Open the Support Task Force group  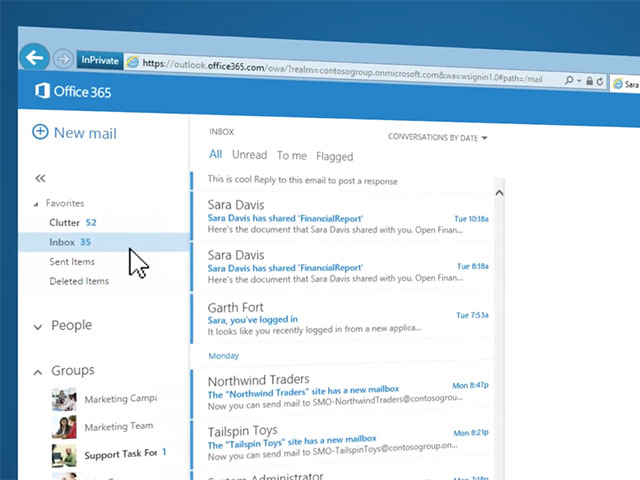pos(121,454)
